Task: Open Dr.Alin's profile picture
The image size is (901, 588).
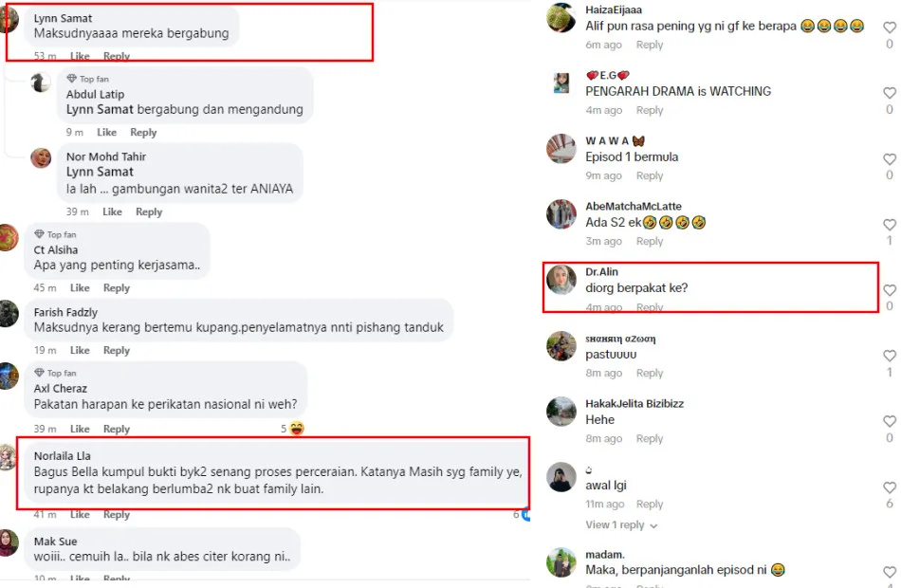Action: 561,280
